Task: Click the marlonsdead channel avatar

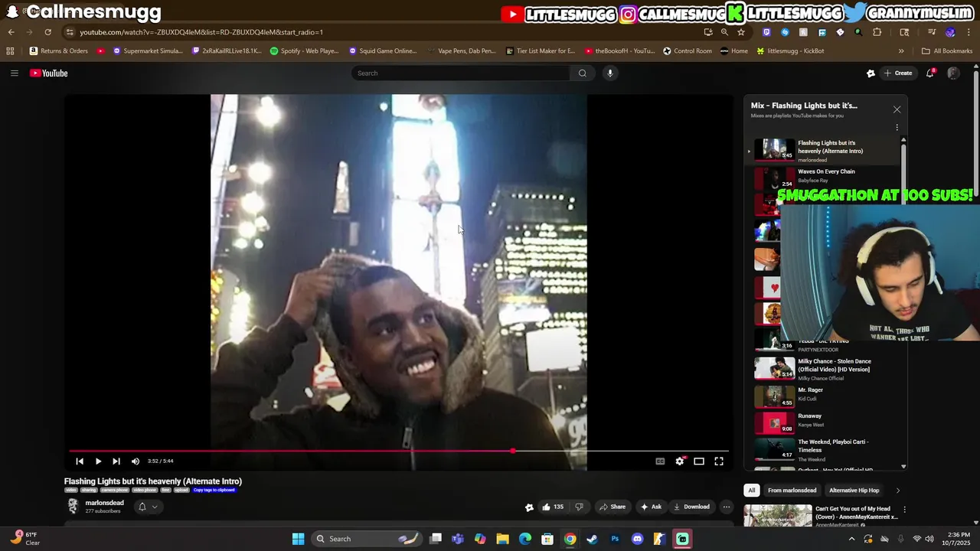Action: click(73, 507)
